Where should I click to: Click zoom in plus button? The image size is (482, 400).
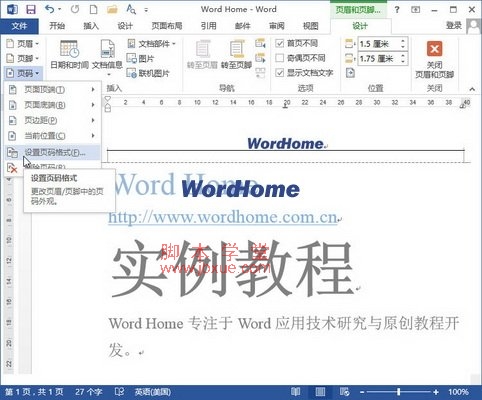(x=436, y=392)
